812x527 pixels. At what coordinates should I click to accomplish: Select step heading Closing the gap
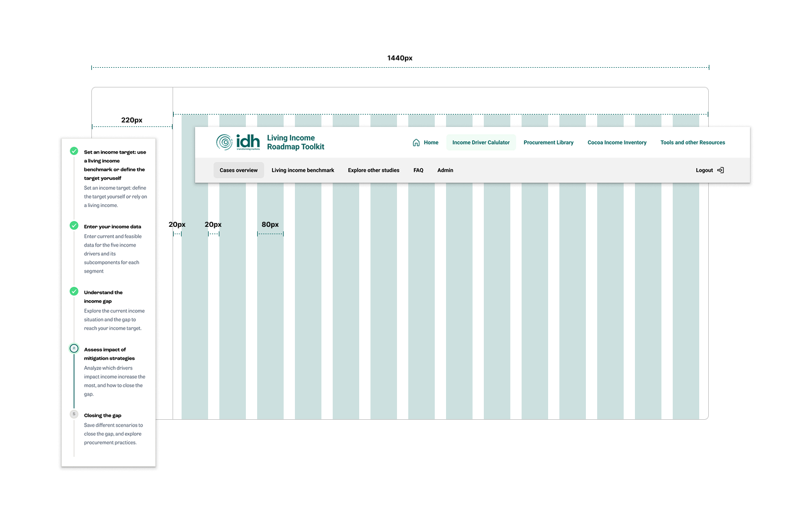coord(103,415)
